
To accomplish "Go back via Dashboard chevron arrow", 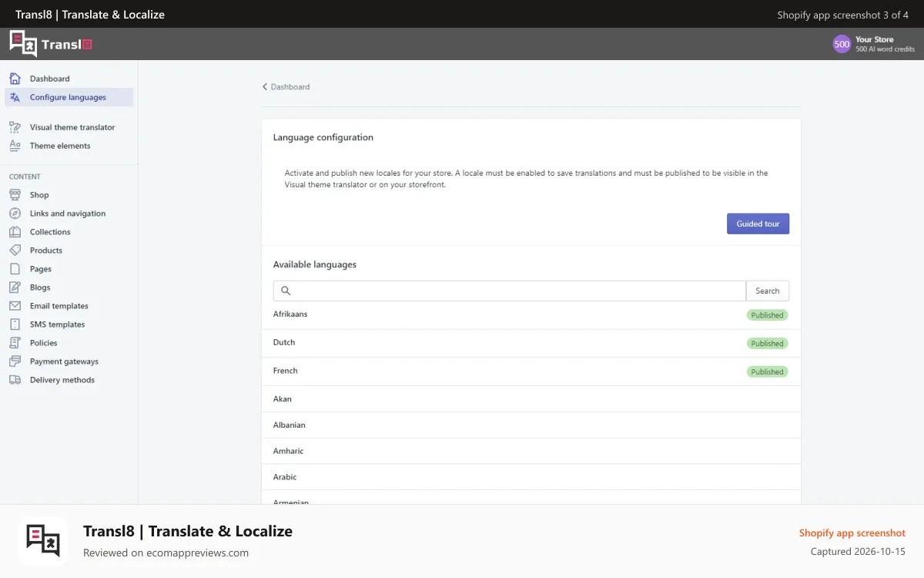I will (x=265, y=87).
